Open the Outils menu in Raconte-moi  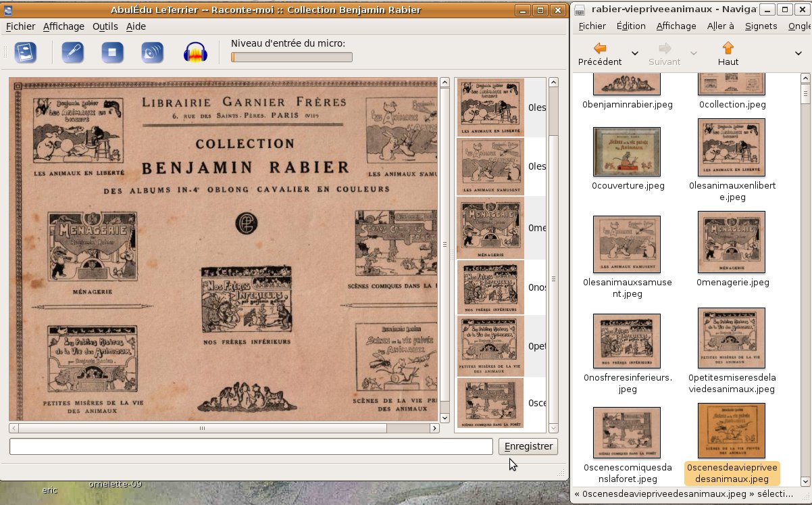(105, 26)
